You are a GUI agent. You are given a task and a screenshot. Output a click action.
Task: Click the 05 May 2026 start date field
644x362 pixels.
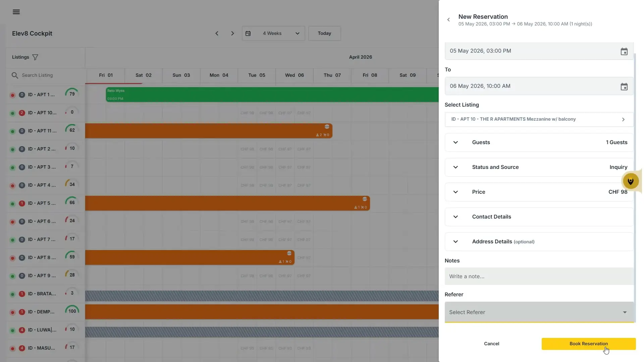[539, 51]
